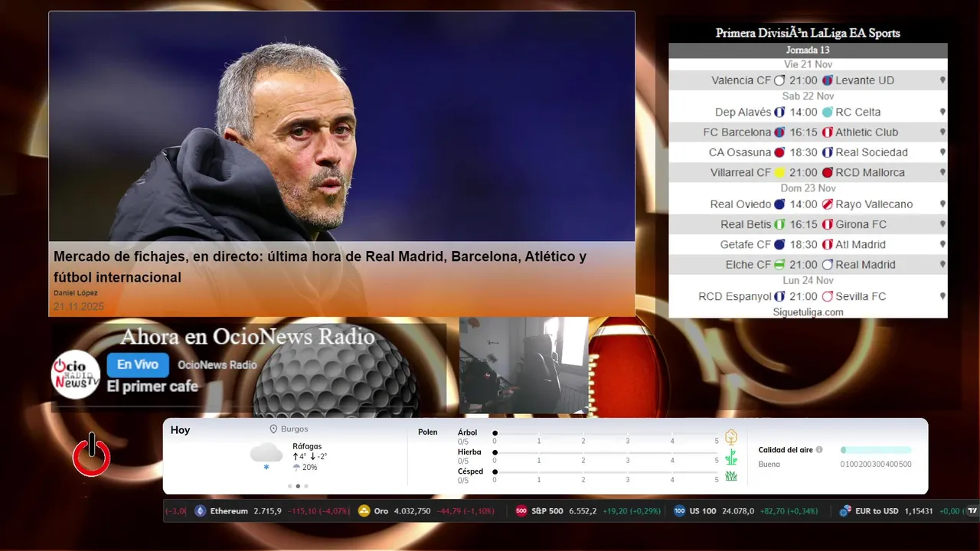The image size is (980, 551).
Task: Click the Burgos location pin icon
Action: 273,429
